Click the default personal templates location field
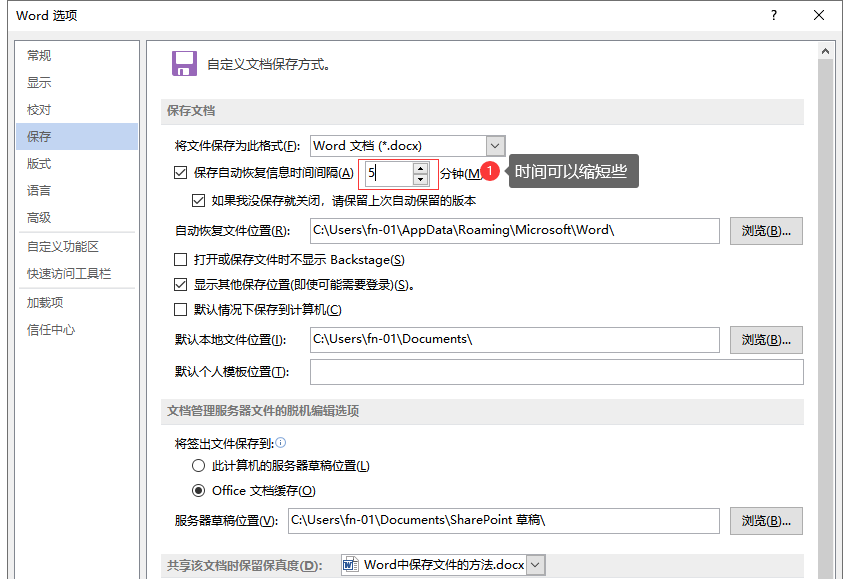850x579 pixels. click(556, 373)
